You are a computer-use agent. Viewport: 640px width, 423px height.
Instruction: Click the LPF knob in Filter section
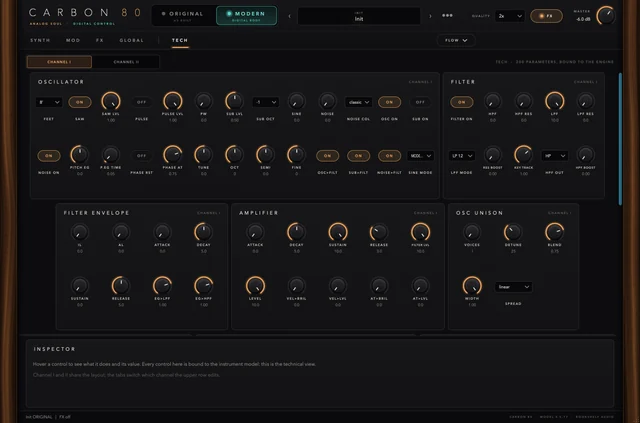(x=554, y=101)
